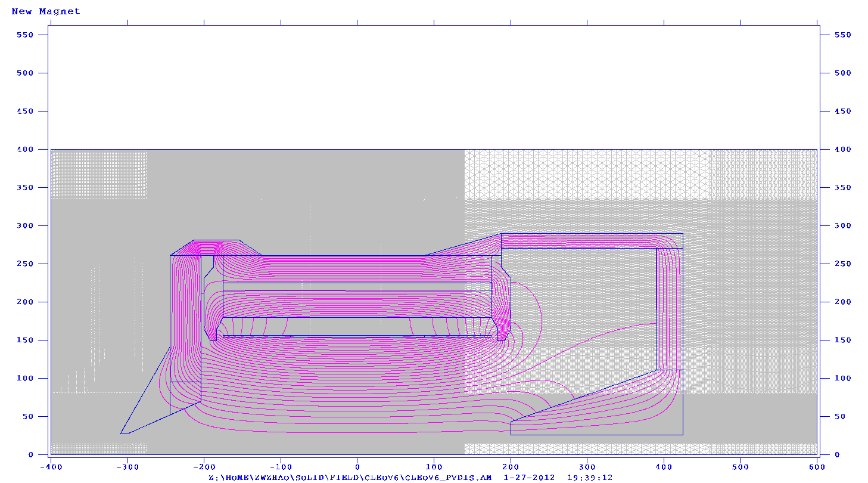Viewport: 868px width, 483px height.
Task: Click the left vertical axis label 250
Action: pyautogui.click(x=26, y=264)
